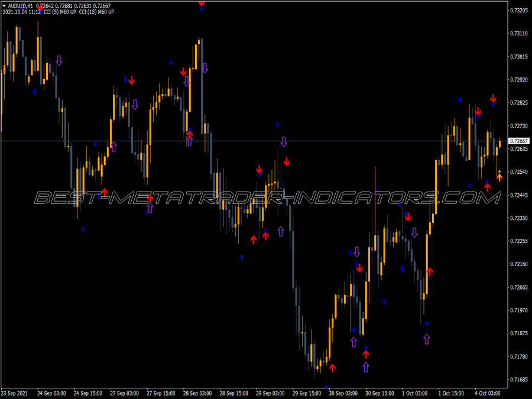
Task: Click the 0.72540 price axis label
Action: (519, 172)
